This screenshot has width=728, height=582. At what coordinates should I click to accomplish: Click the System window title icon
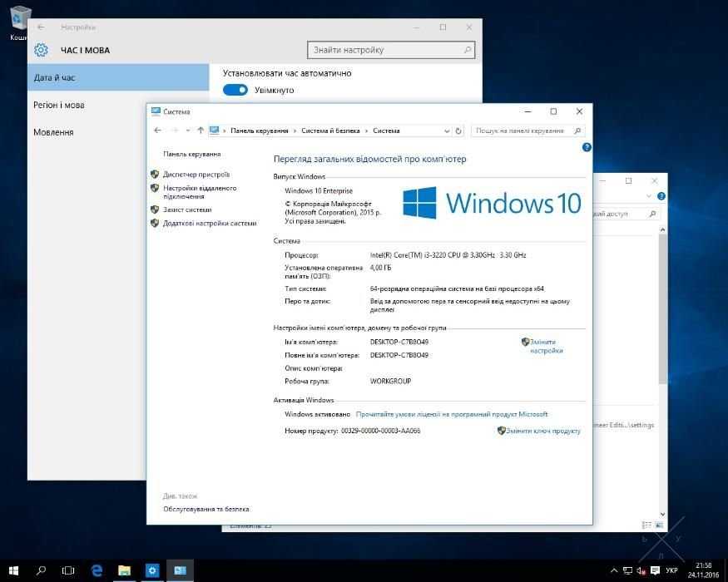[x=156, y=111]
